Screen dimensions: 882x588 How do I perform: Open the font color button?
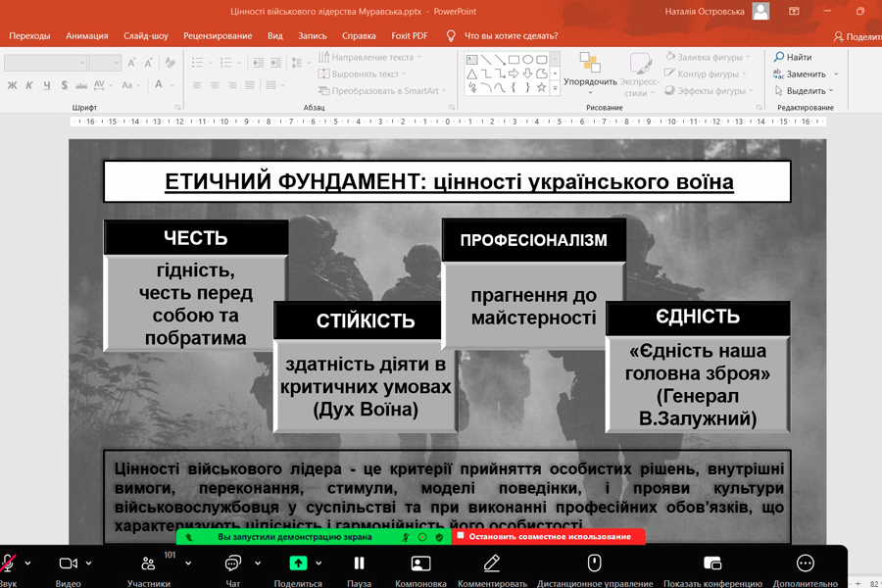click(x=159, y=85)
